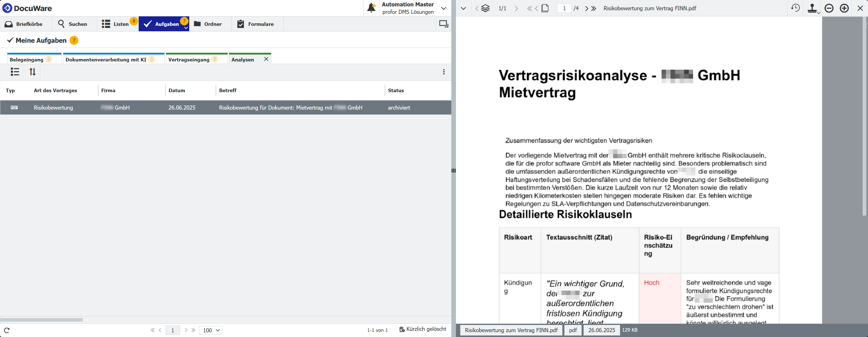Click the list view options icon
The image size is (868, 337).
[x=15, y=72]
